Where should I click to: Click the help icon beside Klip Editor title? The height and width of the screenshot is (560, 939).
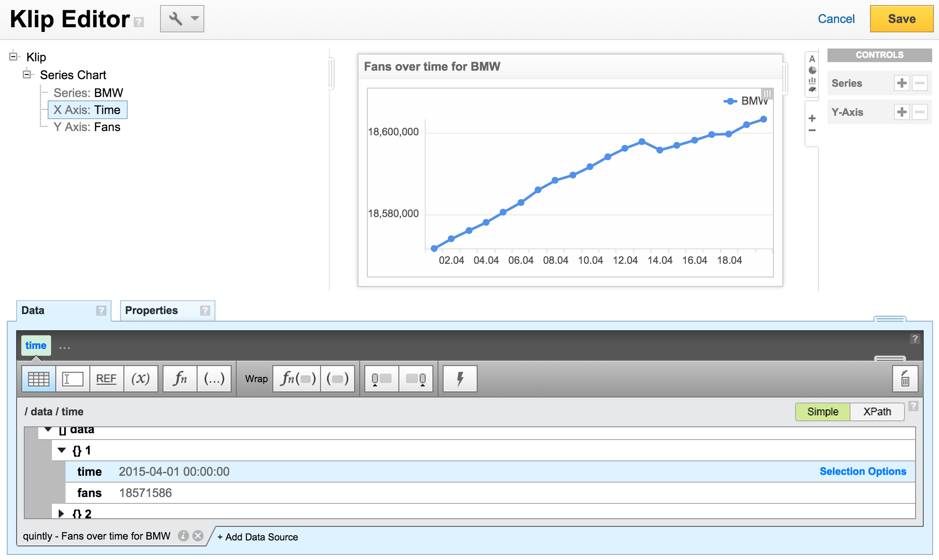click(139, 22)
